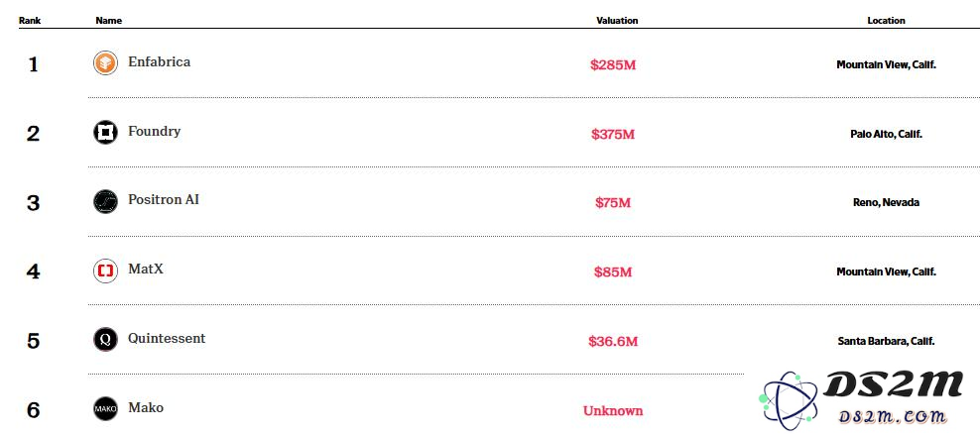Open the Mako company name

point(146,408)
